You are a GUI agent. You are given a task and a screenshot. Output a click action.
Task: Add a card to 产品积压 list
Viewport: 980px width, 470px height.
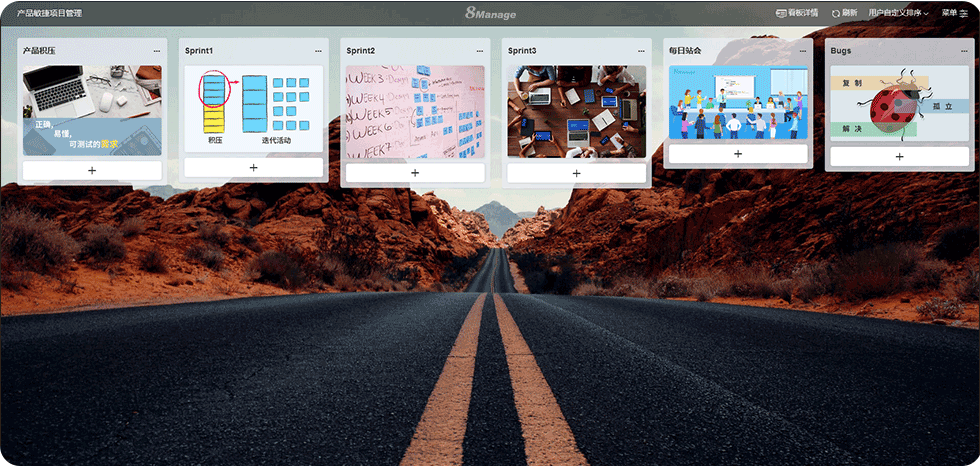point(92,171)
